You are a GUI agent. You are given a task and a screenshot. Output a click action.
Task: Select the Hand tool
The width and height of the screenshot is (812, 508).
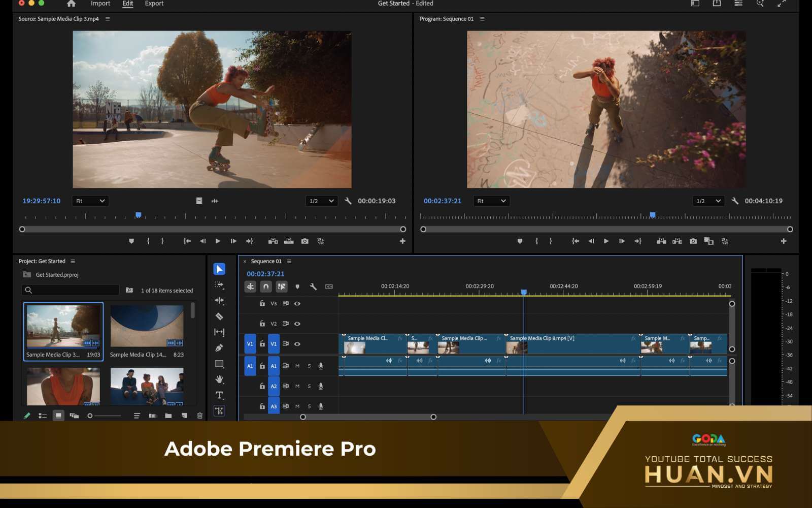pyautogui.click(x=219, y=379)
